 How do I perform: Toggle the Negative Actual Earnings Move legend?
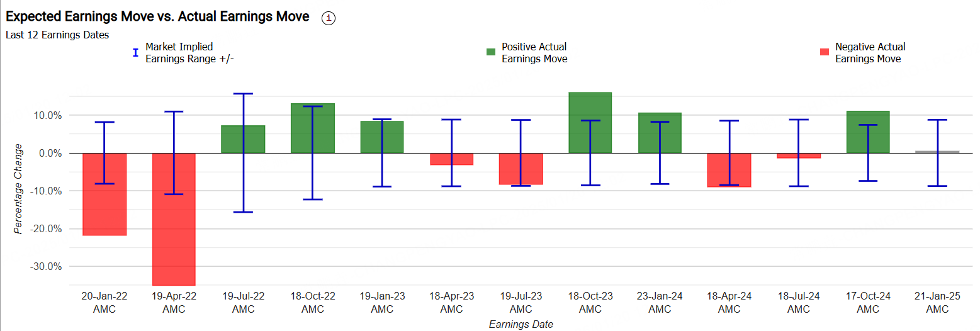(x=869, y=53)
